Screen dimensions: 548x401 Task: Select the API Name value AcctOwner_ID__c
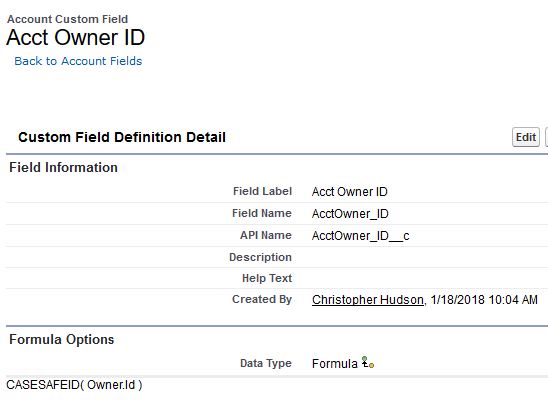360,236
